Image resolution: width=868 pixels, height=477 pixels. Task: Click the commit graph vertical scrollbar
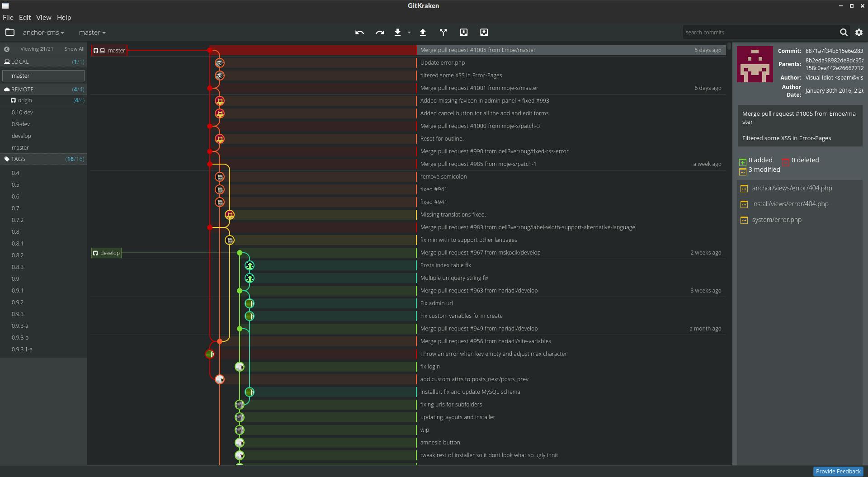(x=729, y=47)
